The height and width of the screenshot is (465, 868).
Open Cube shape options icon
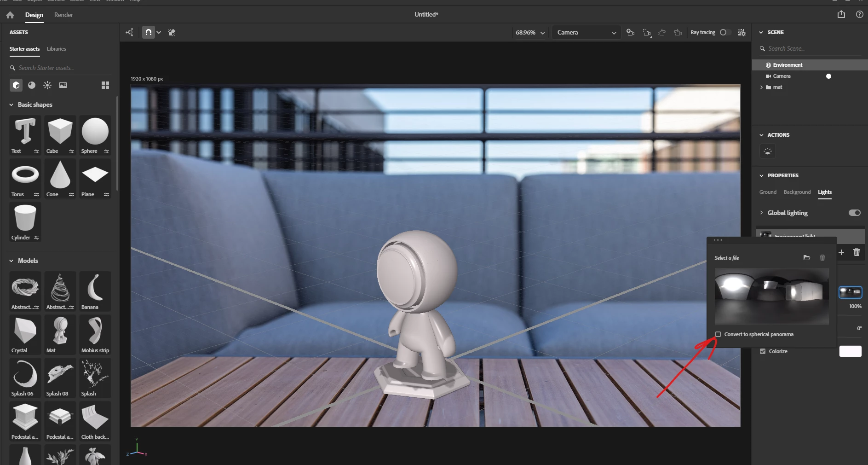(71, 151)
